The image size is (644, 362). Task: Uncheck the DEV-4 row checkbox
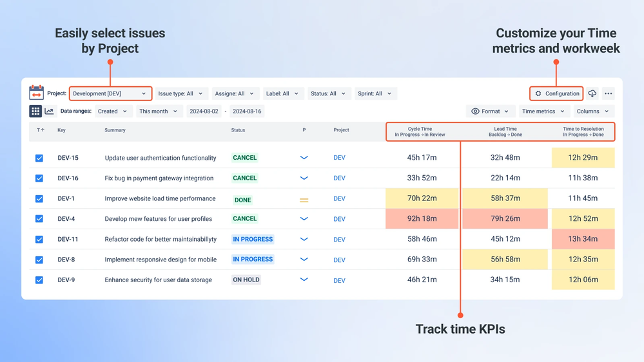pos(39,219)
